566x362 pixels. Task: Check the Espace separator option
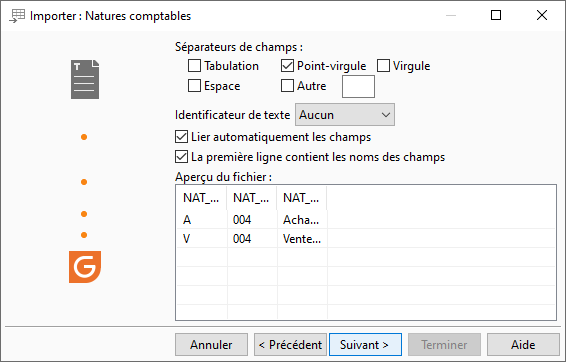(x=195, y=86)
